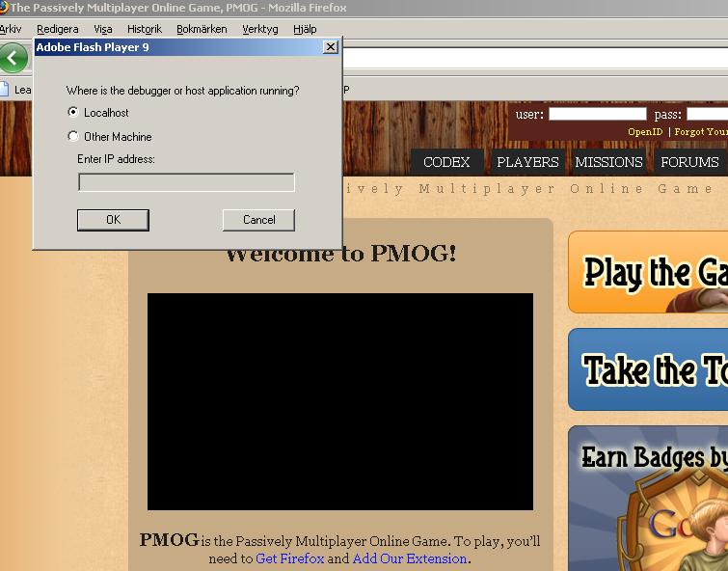Dismiss the dialog with Cancel

point(258,220)
